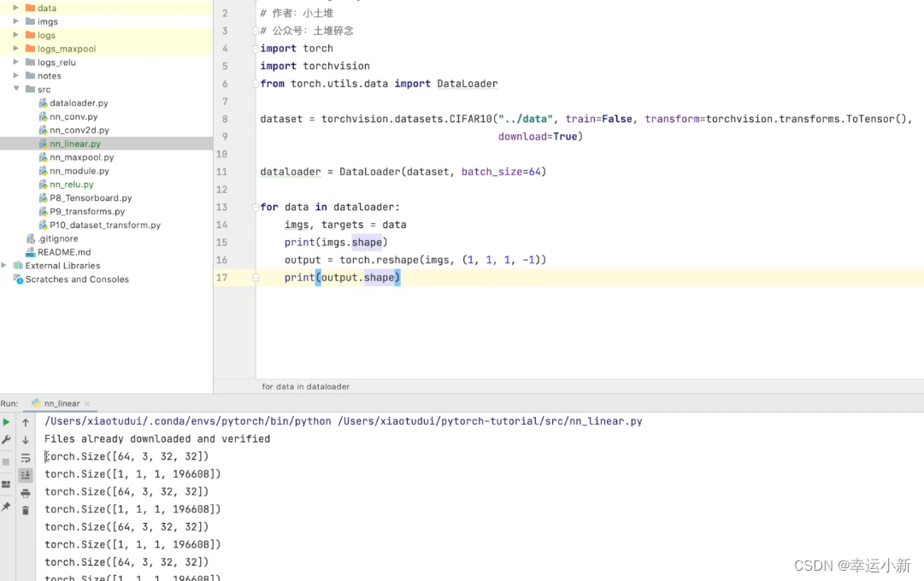Select nn_linear.py in project tree

tap(75, 144)
